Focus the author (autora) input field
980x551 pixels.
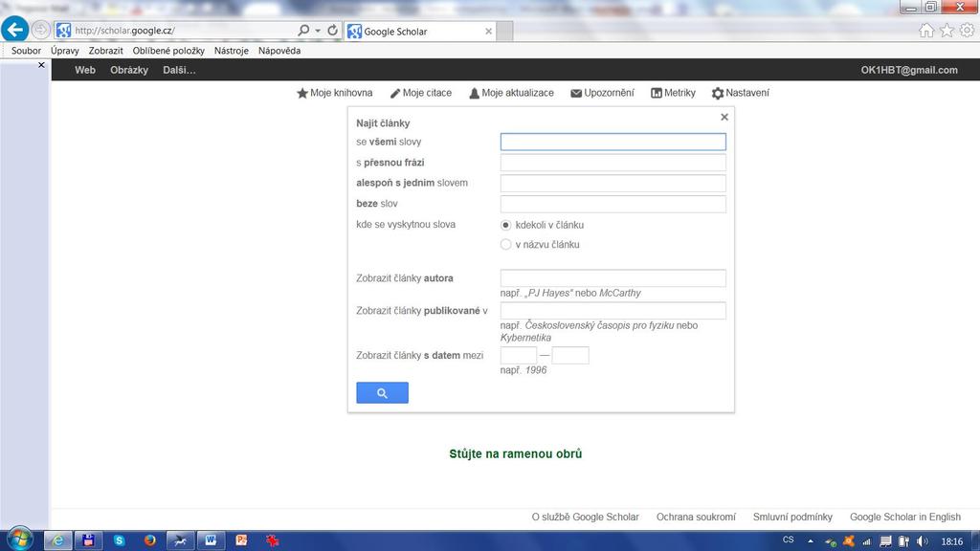613,278
